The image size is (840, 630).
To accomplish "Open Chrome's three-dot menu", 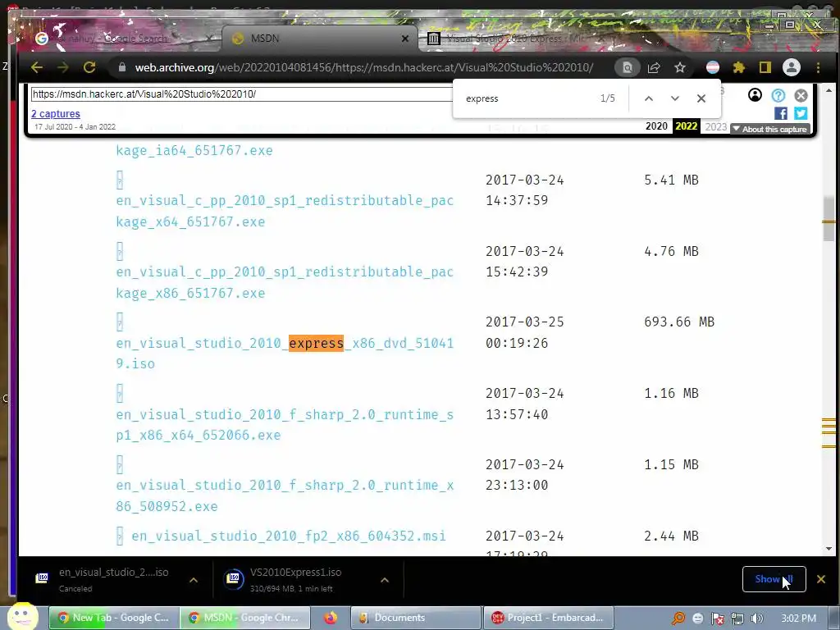I will pos(818,67).
